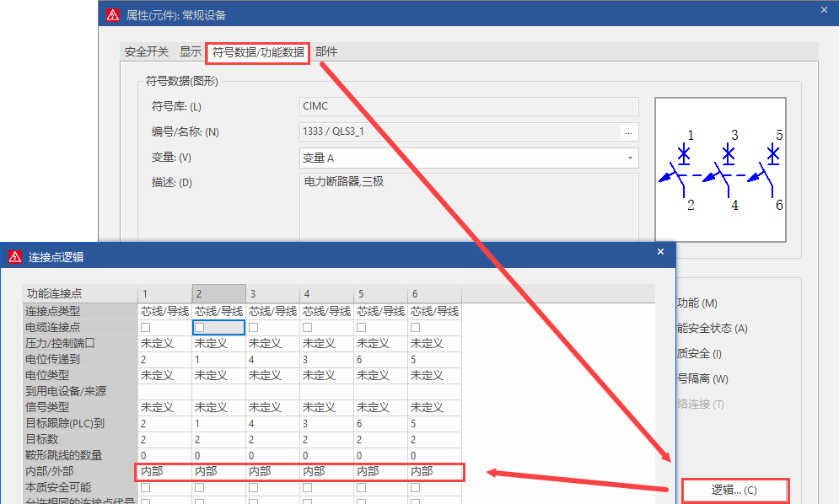
Task: Select column header 2 in 功能连接点 row
Action: (x=218, y=293)
